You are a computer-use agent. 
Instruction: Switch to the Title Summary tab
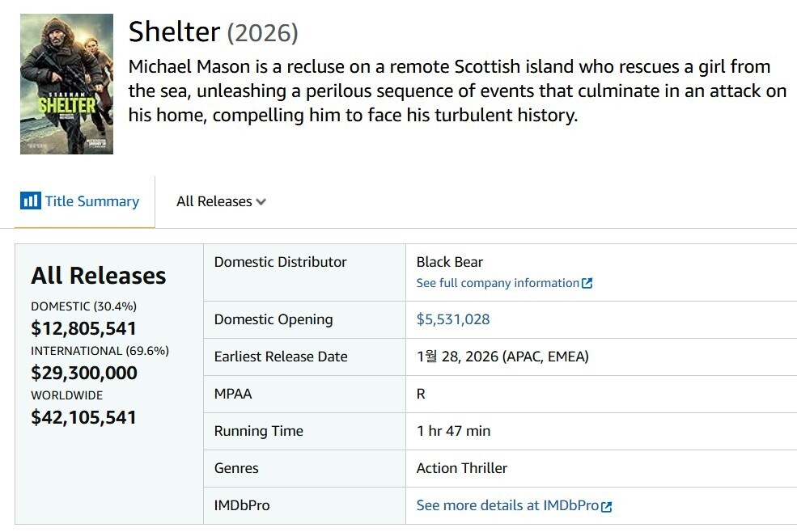[x=91, y=201]
